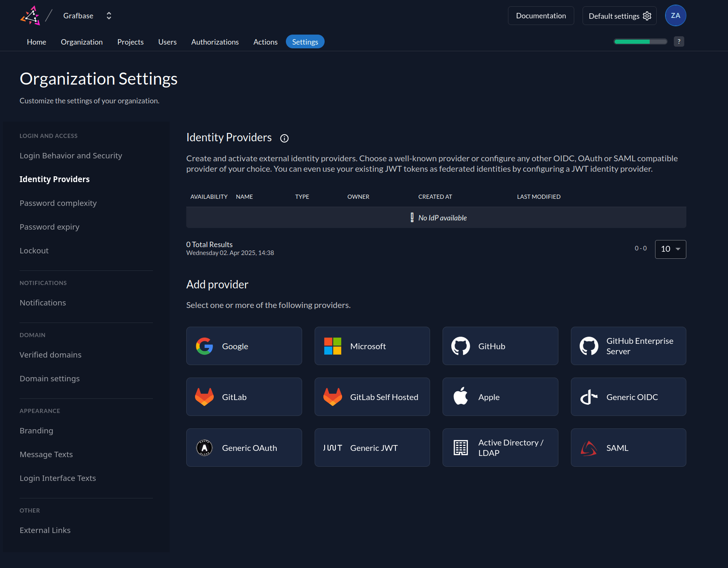Add the Active Directory / LDAP provider

pyautogui.click(x=500, y=448)
